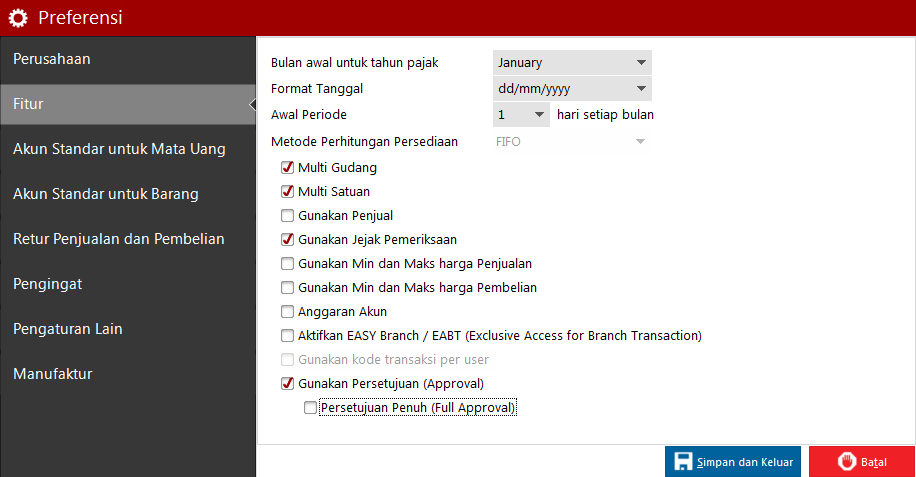The image size is (916, 477).
Task: Tick Persetujuan Penuh (Full Approval) checkbox
Action: coord(311,408)
